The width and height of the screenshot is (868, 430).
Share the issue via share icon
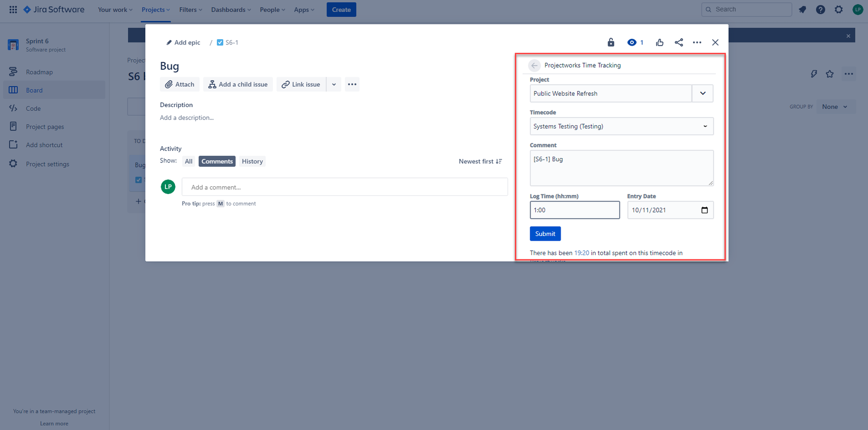pos(679,43)
